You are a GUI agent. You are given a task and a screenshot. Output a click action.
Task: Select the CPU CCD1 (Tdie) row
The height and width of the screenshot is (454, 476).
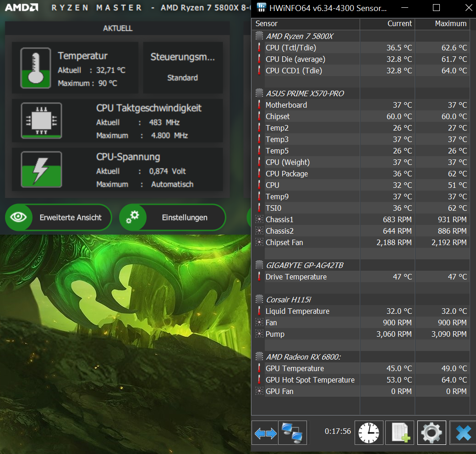pyautogui.click(x=361, y=71)
